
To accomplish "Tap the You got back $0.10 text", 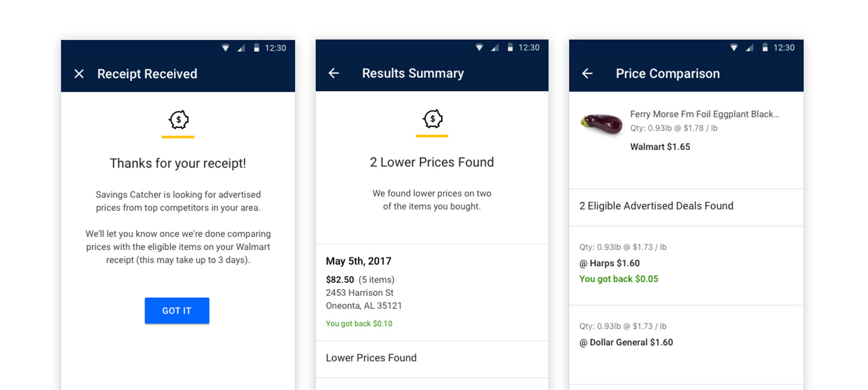I will pos(359,323).
